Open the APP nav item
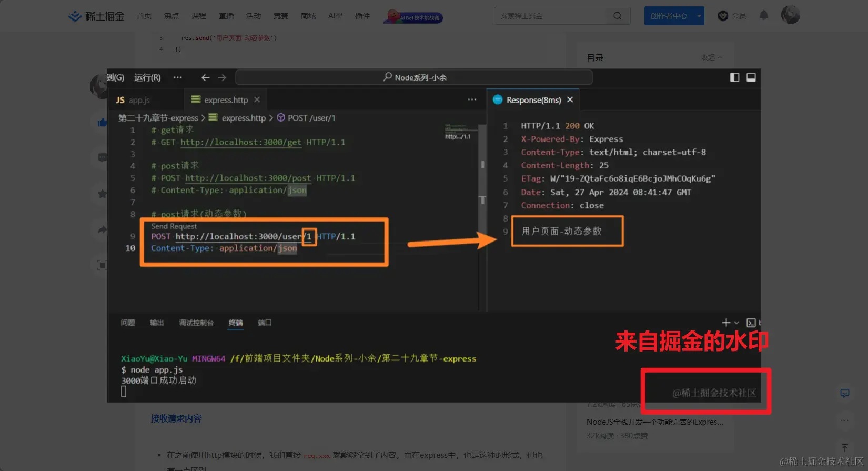The width and height of the screenshot is (868, 471). pyautogui.click(x=335, y=16)
